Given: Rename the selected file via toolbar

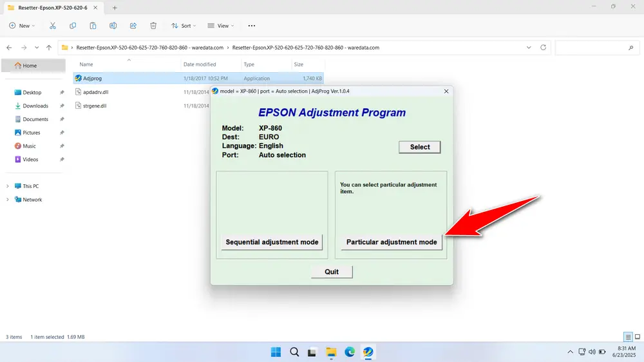Looking at the screenshot, I should pos(113,26).
